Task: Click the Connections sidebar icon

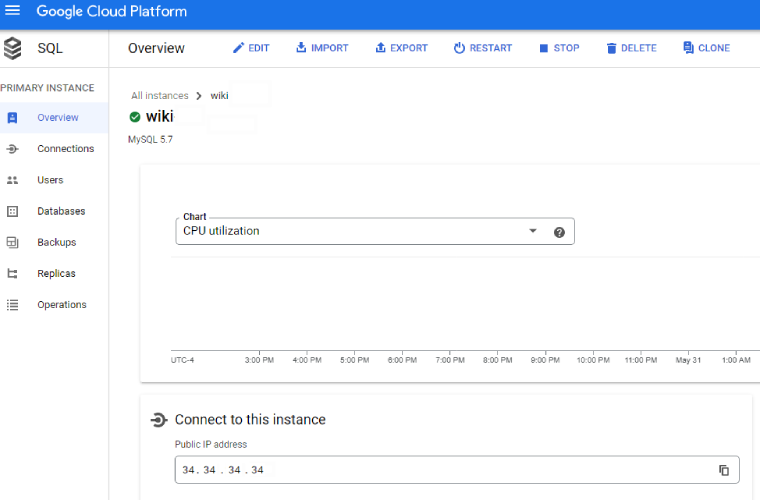Action: click(x=13, y=149)
